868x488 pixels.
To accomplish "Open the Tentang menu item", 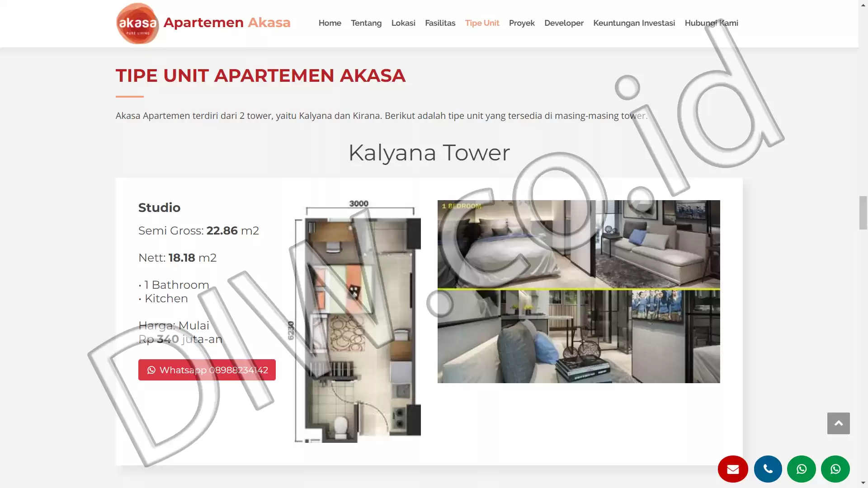I will (366, 23).
